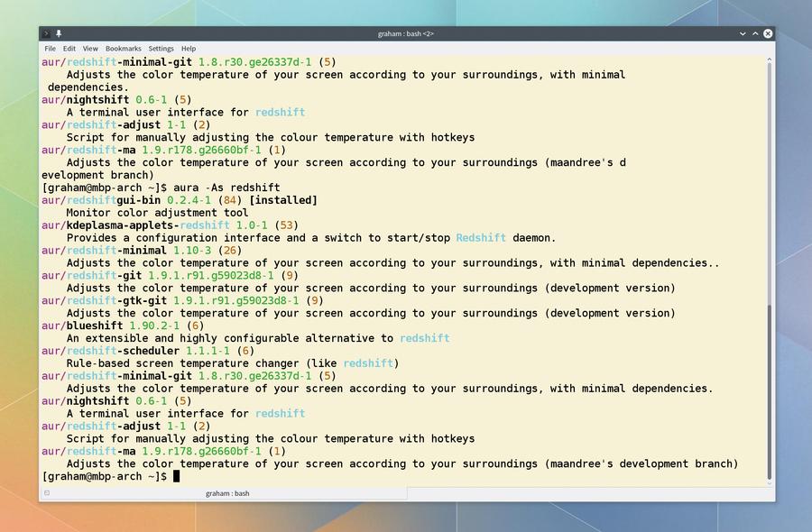Screen dimensions: 812x532
Task: Open the Edit menu
Action: 69,49
